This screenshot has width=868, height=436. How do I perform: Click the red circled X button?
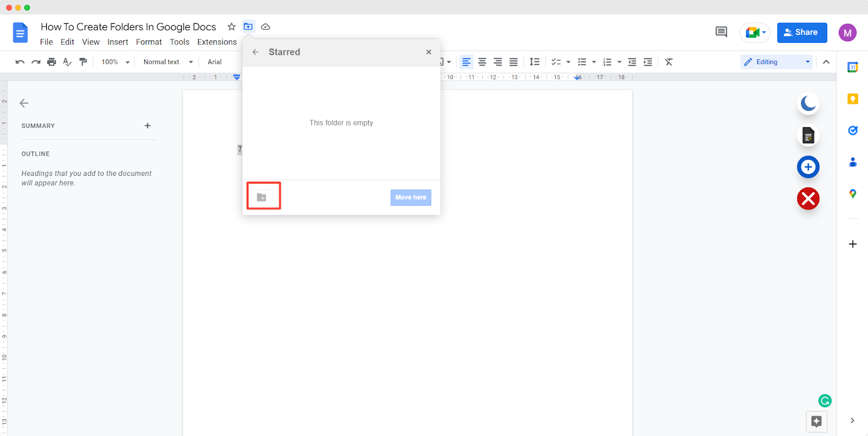click(x=808, y=199)
